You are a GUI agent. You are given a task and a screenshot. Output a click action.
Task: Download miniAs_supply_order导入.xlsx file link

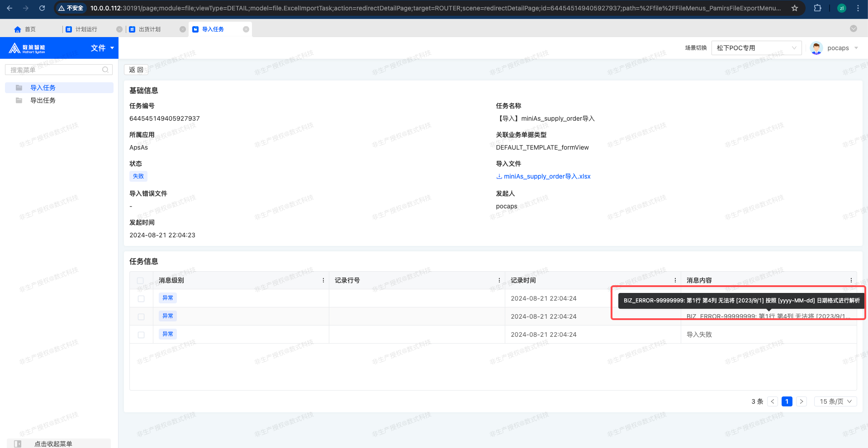(x=546, y=176)
